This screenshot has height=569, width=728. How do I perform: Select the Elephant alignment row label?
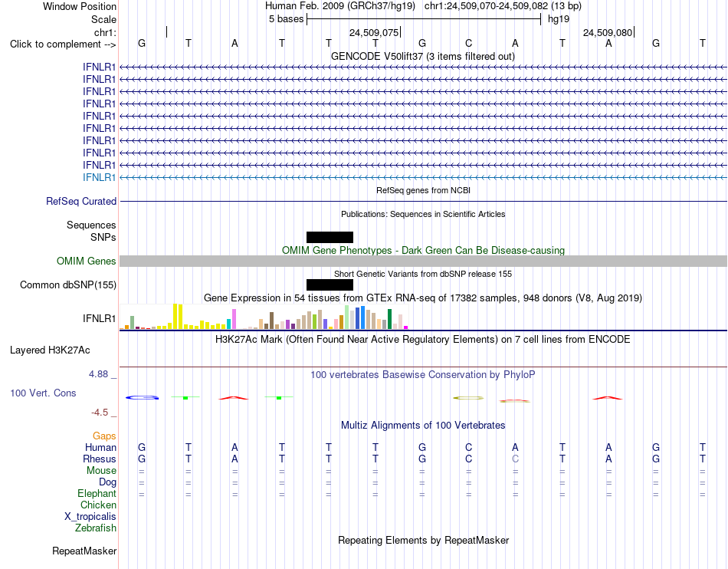coord(97,494)
